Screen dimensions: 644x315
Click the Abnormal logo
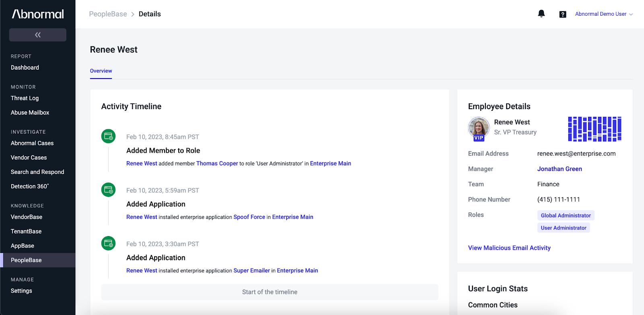pyautogui.click(x=38, y=14)
